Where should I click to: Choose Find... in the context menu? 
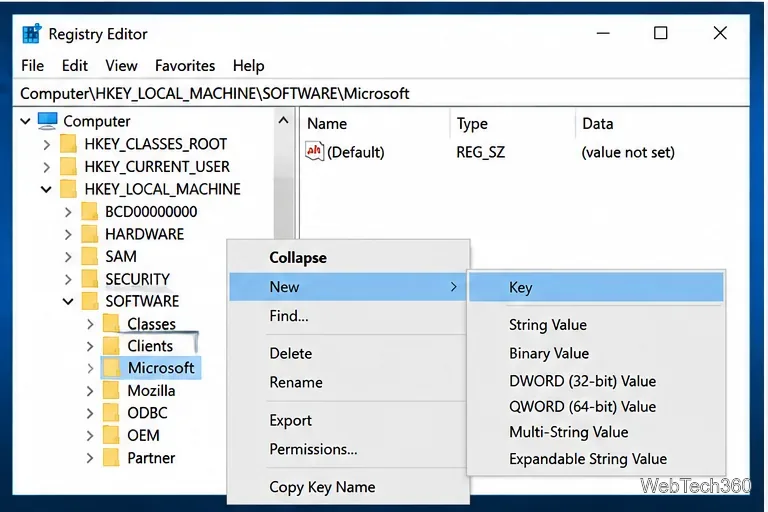pos(349,316)
